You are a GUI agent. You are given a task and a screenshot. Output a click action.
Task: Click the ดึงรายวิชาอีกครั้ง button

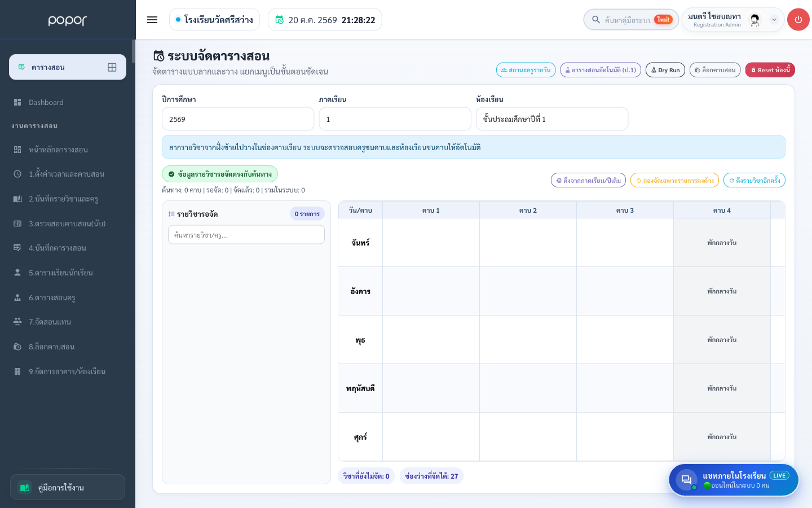[754, 181]
